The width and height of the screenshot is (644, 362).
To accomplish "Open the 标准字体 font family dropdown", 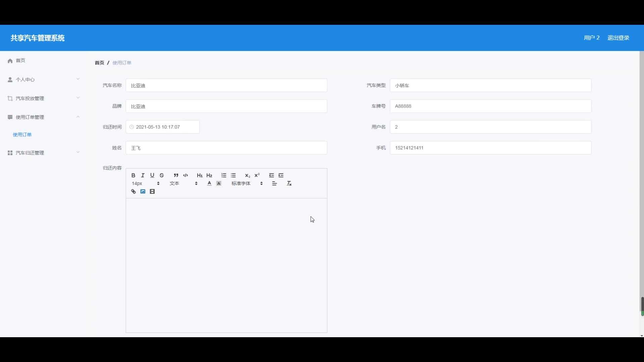I will tap(247, 183).
